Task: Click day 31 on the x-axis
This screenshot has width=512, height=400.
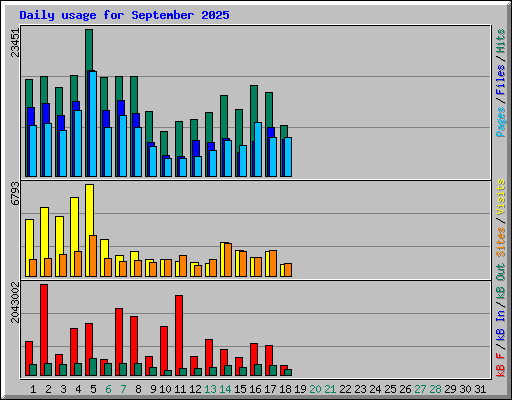Action: tap(480, 389)
